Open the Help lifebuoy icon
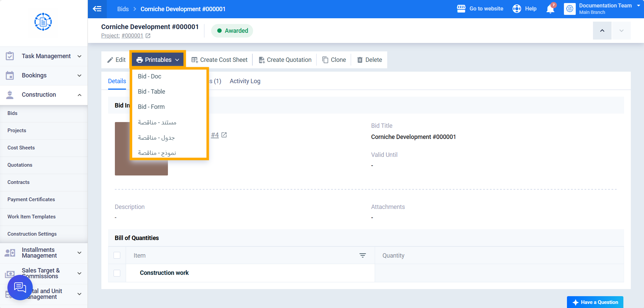 [x=517, y=9]
